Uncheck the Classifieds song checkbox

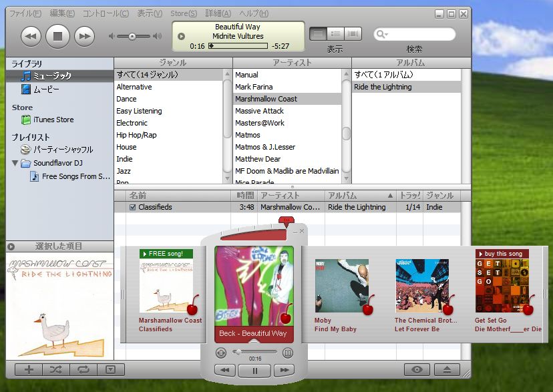coord(133,207)
